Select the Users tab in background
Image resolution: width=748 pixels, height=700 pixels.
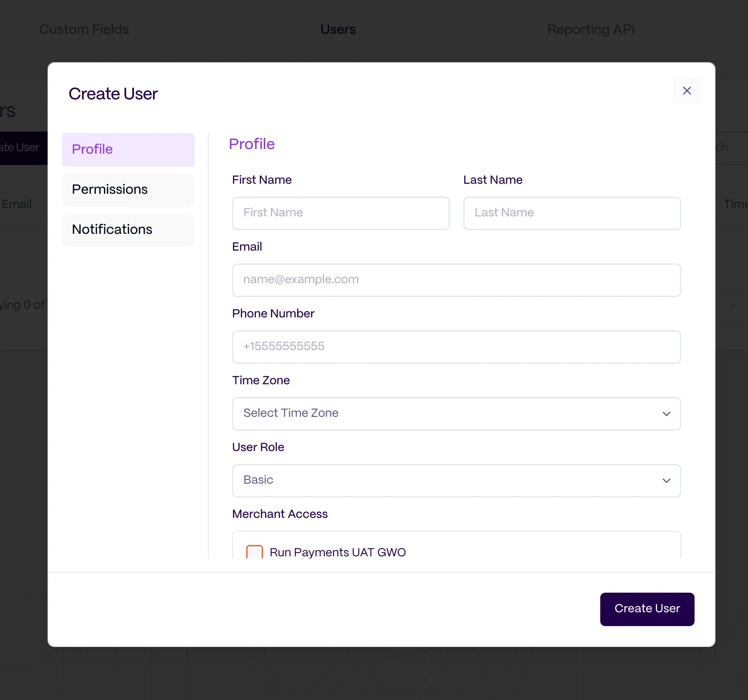pos(338,29)
